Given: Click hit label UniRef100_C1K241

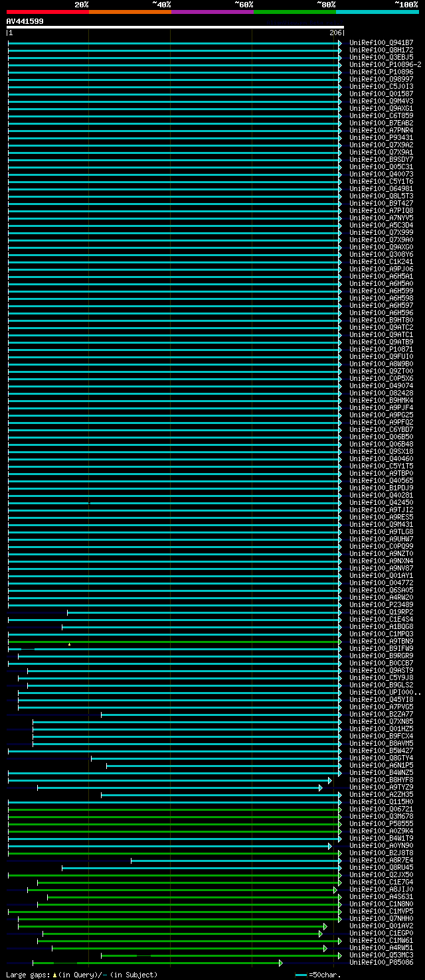Looking at the screenshot, I should [381, 261].
